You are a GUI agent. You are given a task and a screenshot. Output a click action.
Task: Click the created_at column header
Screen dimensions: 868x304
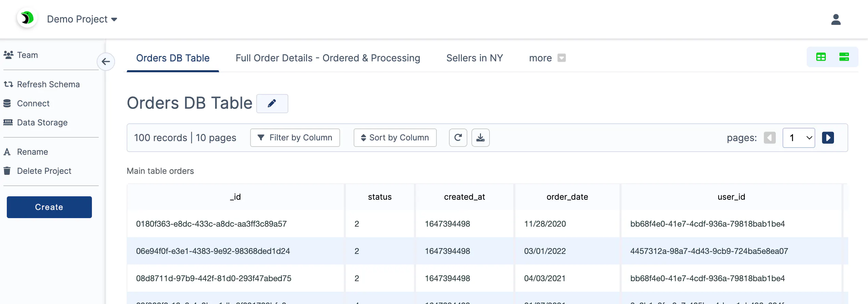point(464,197)
